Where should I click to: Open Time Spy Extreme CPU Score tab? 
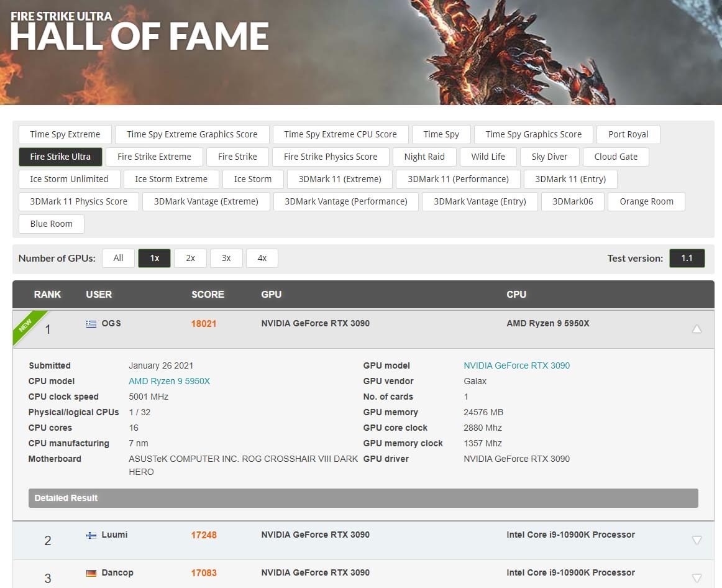pos(340,134)
